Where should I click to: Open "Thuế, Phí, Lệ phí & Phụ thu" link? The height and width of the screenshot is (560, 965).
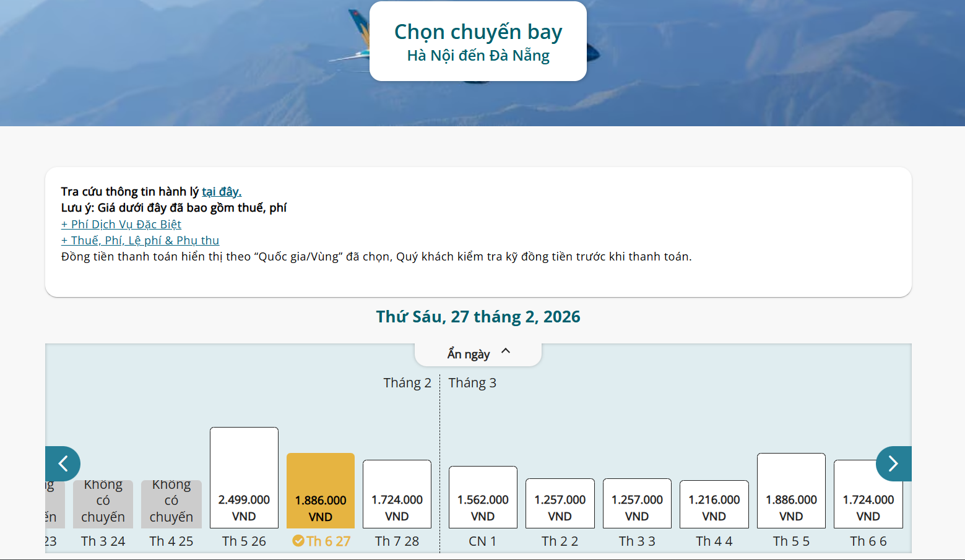click(140, 241)
